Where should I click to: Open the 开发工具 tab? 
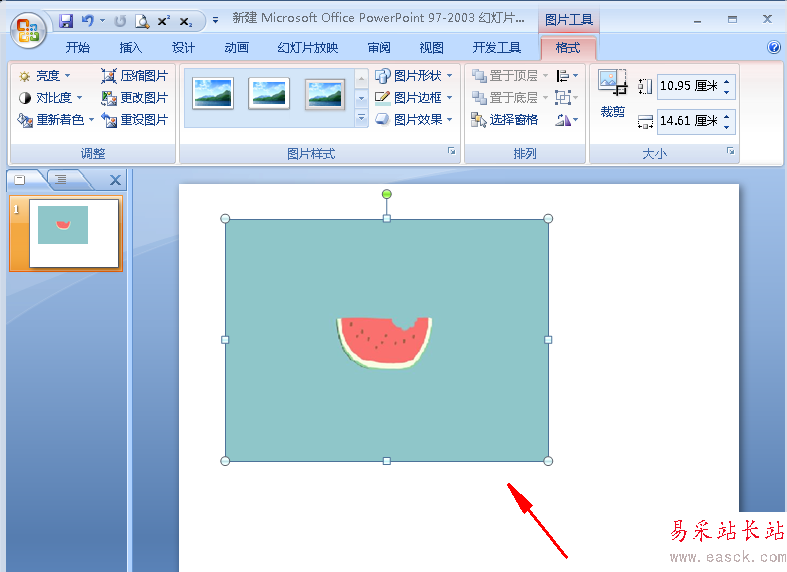(x=496, y=48)
